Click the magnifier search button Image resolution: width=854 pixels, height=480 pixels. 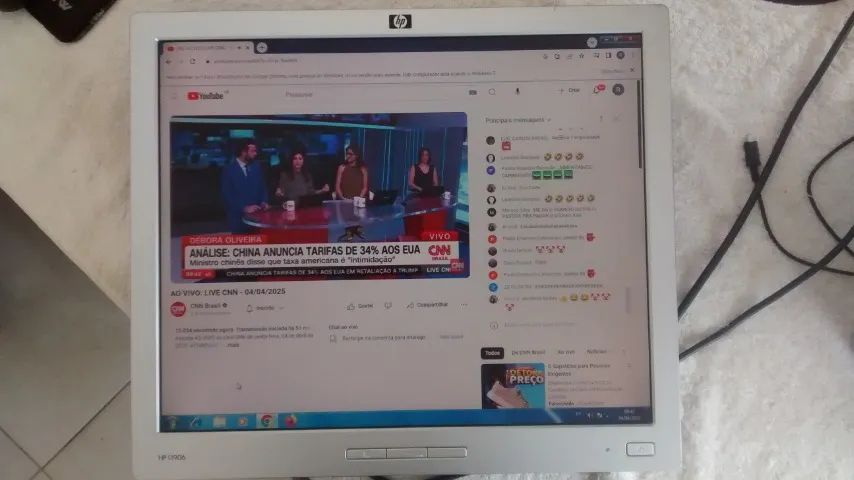(x=492, y=92)
